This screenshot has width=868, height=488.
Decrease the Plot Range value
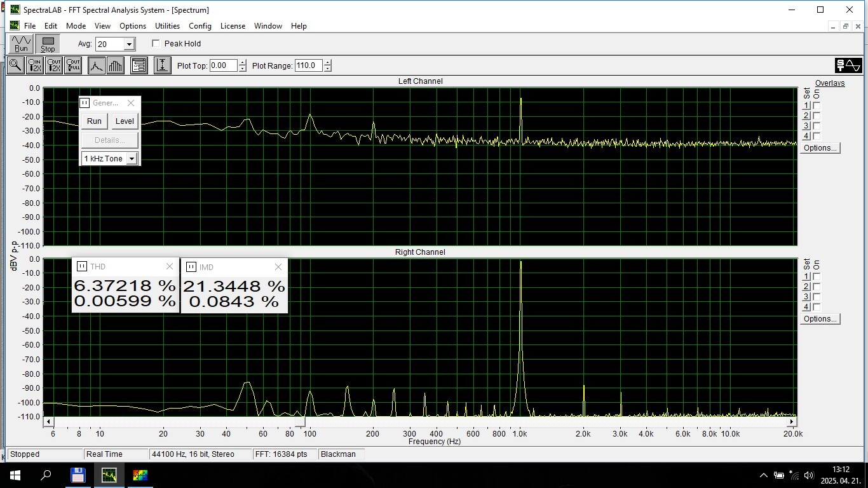pyautogui.click(x=327, y=69)
